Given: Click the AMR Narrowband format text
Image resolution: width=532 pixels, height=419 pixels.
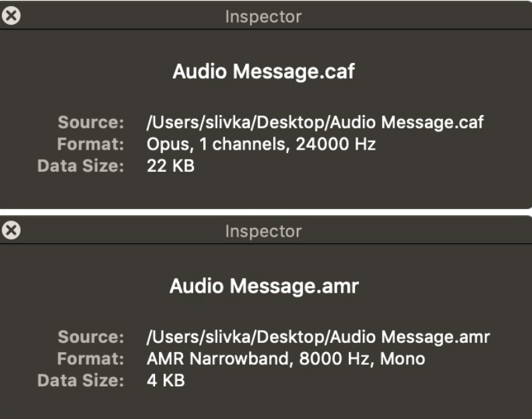Looking at the screenshot, I should 285,359.
